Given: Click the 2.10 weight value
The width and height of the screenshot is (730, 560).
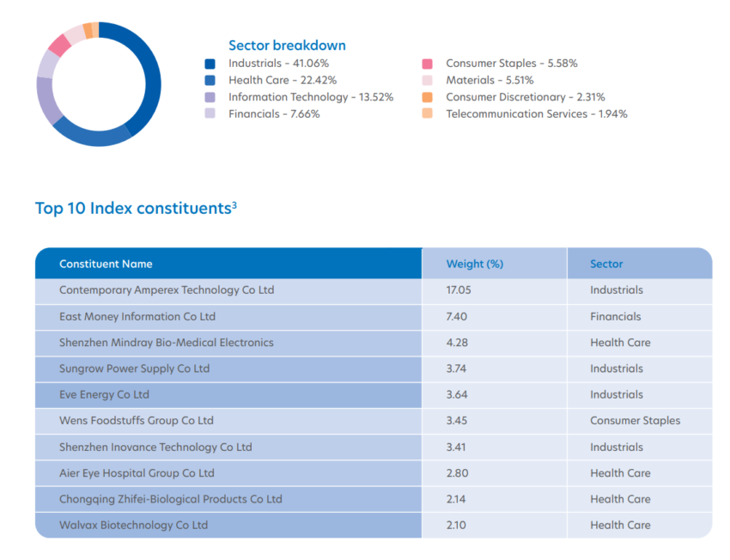Looking at the screenshot, I should tap(456, 526).
